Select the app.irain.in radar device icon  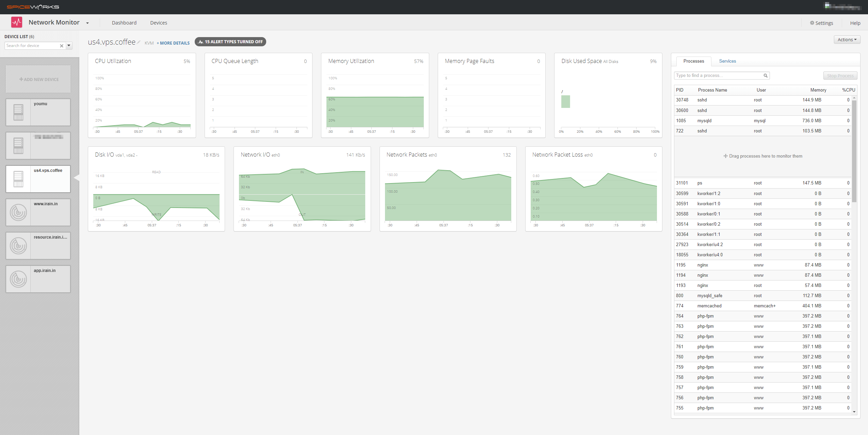tap(18, 279)
